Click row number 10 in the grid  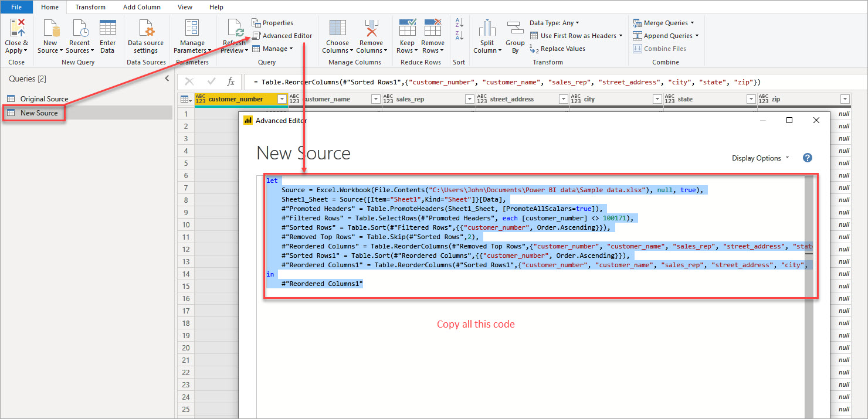click(186, 224)
